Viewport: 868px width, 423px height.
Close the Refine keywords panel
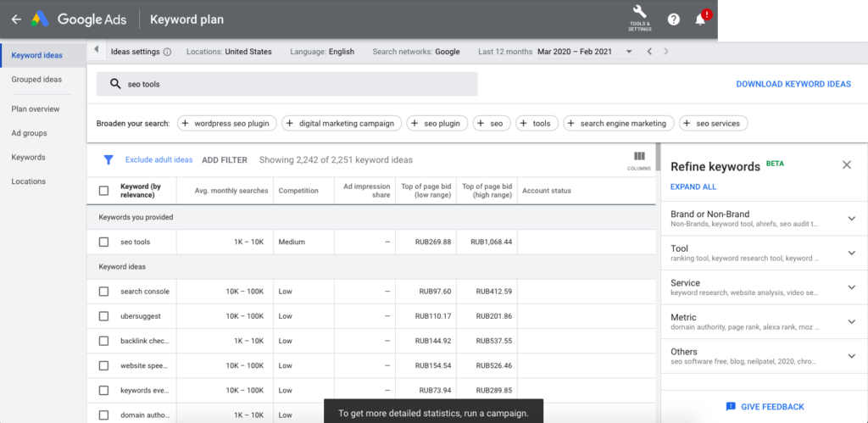(847, 164)
